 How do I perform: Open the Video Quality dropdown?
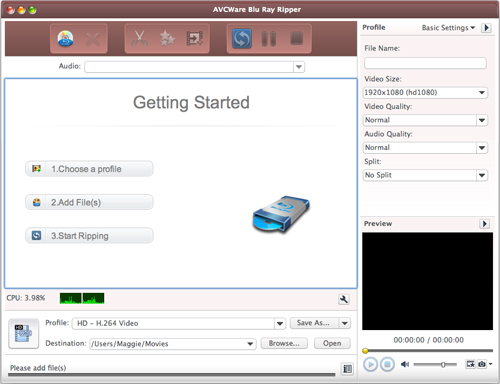[x=482, y=120]
